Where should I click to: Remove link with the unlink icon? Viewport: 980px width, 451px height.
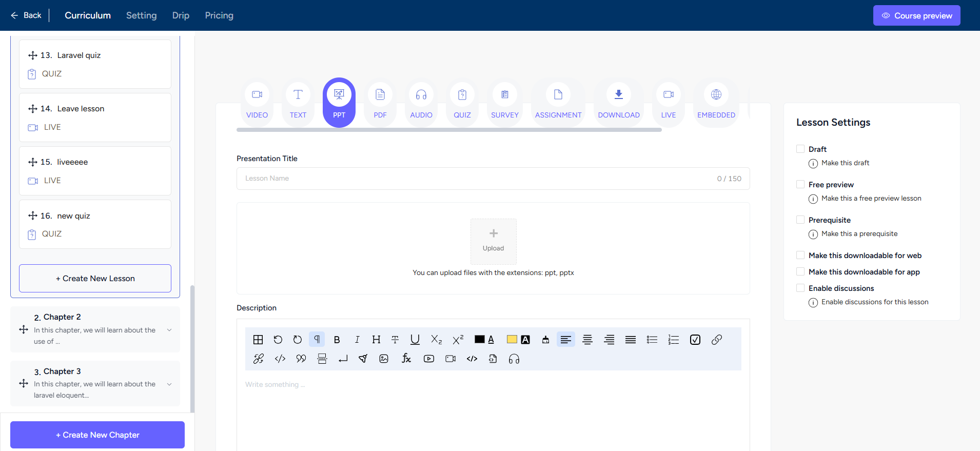click(259, 359)
